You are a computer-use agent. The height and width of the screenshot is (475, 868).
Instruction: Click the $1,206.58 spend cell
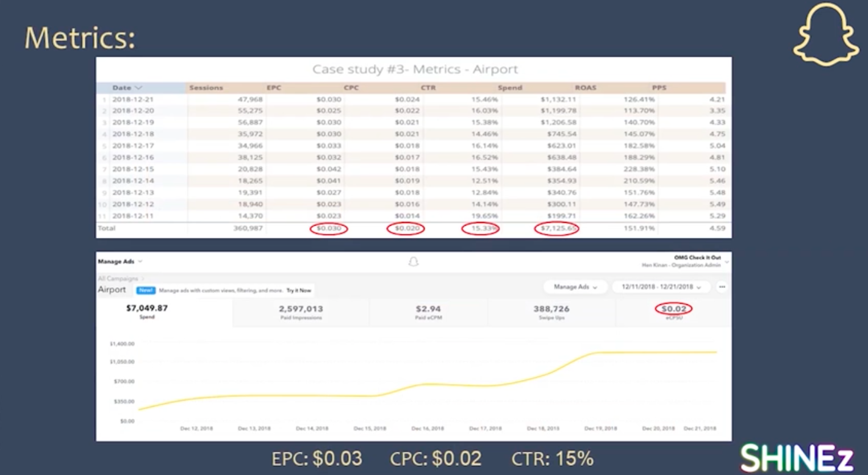pos(558,123)
